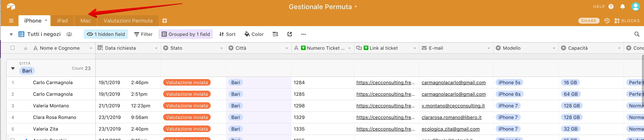Image resolution: width=644 pixels, height=140 pixels.
Task: Collapse the Bari group
Action: click(13, 68)
